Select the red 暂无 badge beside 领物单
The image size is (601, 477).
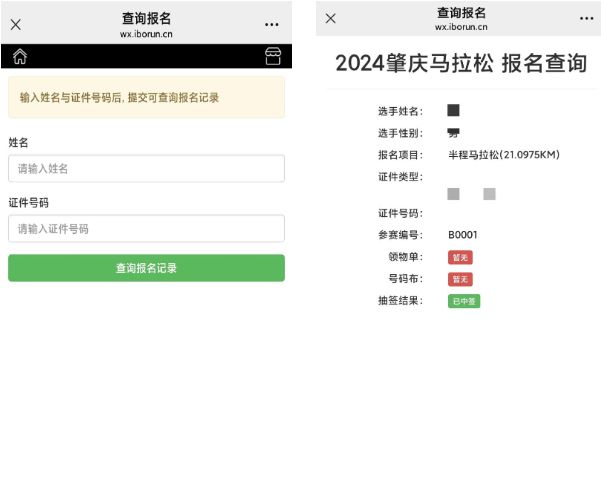tap(460, 257)
